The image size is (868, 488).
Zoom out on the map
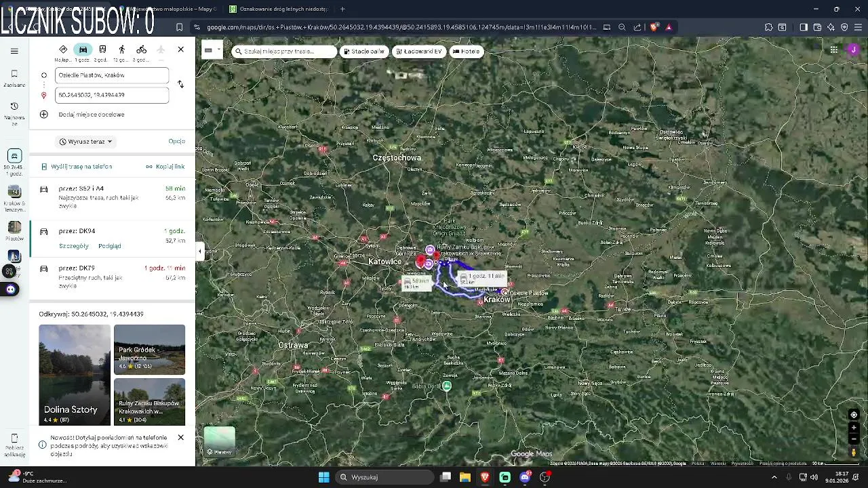pos(854,439)
